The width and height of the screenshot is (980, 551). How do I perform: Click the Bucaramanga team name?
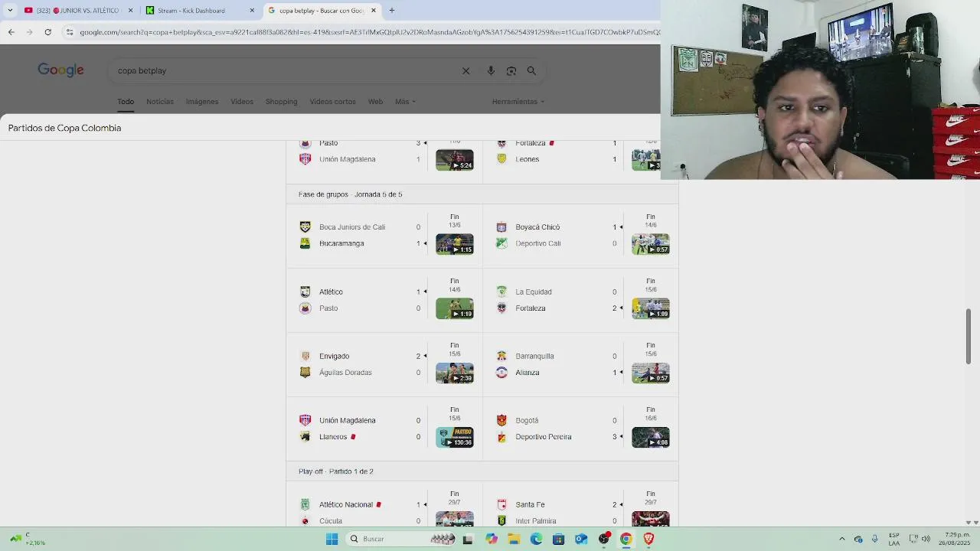(341, 243)
